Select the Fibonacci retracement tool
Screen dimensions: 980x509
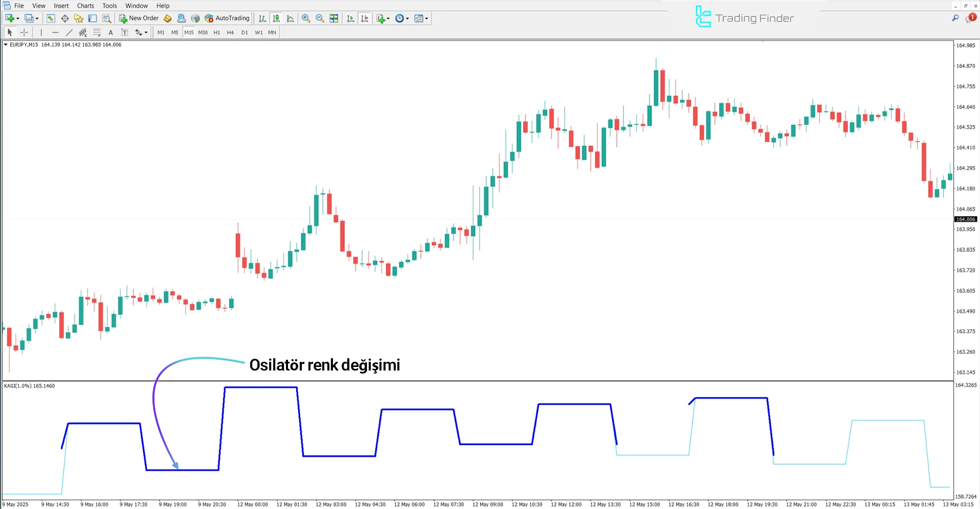(x=97, y=32)
